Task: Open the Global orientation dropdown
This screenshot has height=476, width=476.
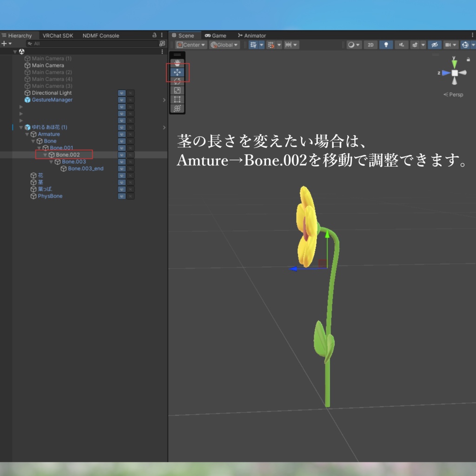Action: (225, 45)
